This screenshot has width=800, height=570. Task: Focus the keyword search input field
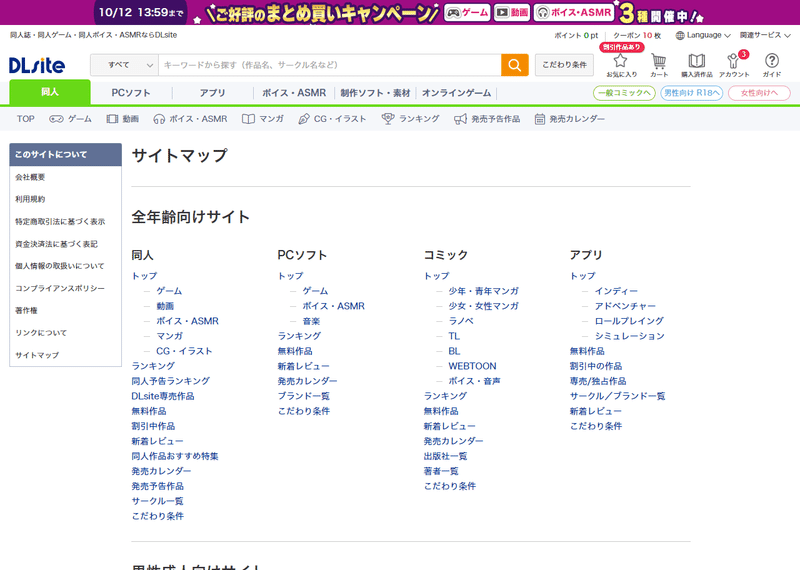(330, 65)
